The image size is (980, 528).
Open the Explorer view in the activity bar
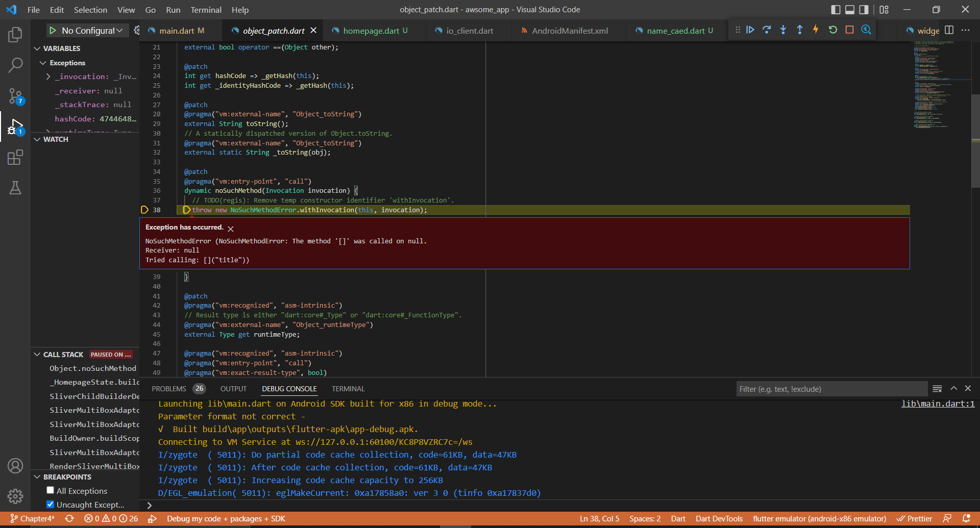click(x=15, y=35)
